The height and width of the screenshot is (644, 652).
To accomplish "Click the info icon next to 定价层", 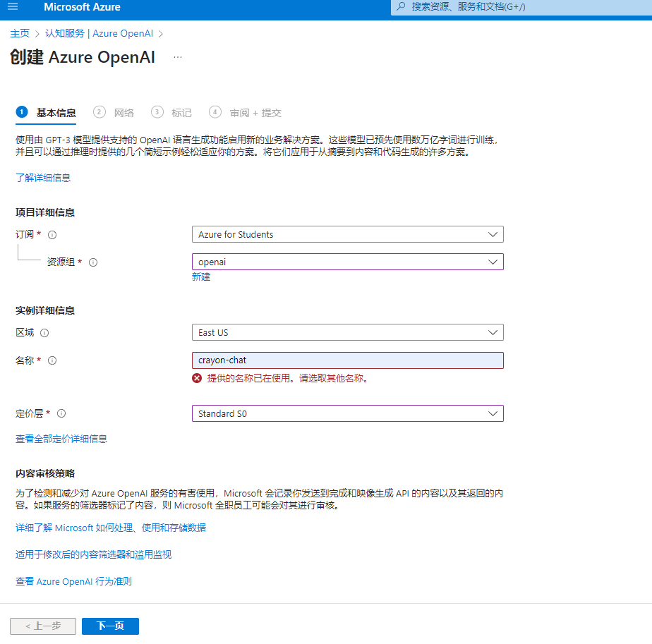I will point(61,413).
